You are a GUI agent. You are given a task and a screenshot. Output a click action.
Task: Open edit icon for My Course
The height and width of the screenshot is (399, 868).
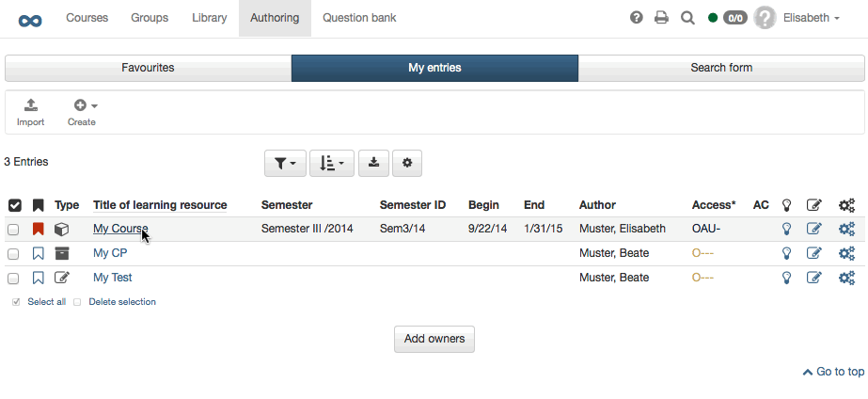(x=814, y=229)
